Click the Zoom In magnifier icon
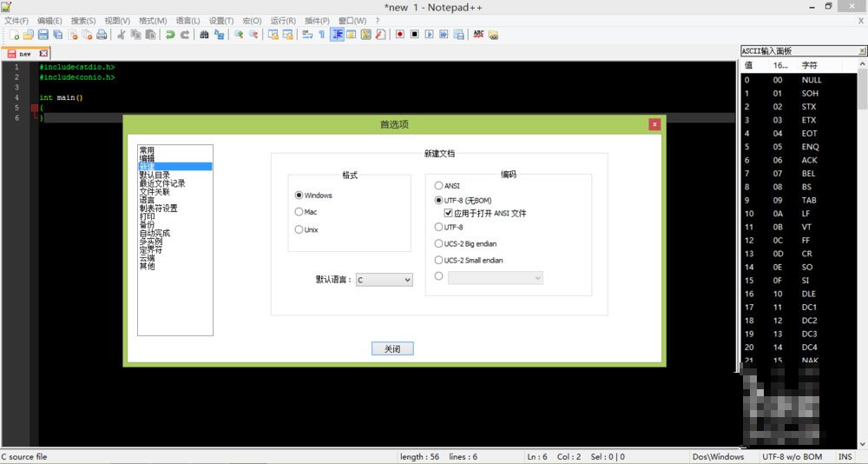Screen dimensions: 868x464 (239, 35)
